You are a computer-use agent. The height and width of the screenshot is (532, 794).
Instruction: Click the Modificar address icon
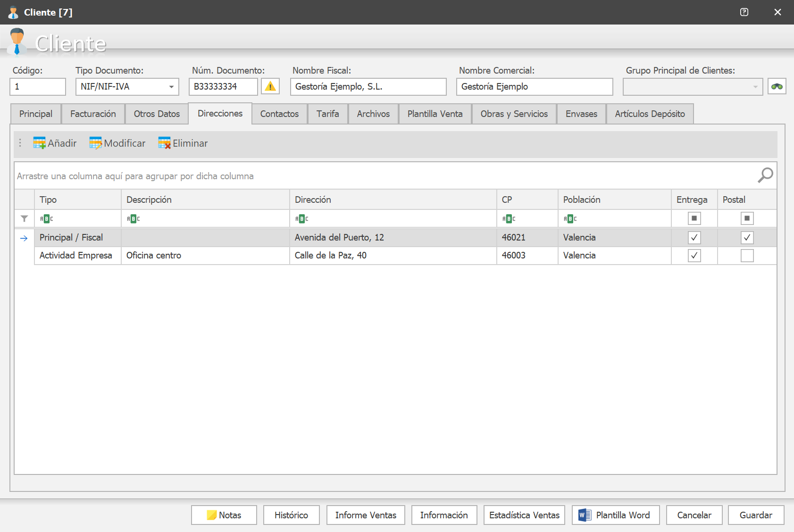[95, 143]
